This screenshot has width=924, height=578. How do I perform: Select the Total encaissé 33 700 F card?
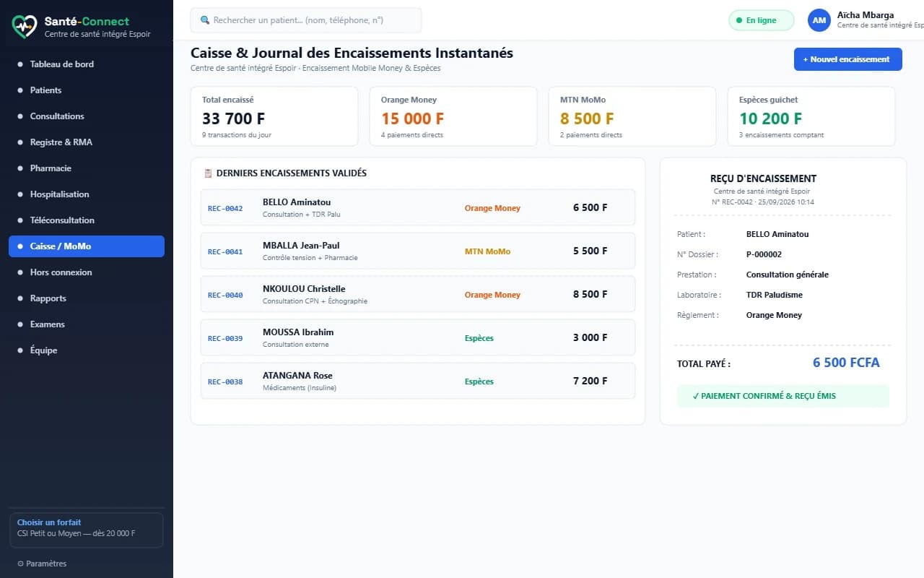(274, 116)
